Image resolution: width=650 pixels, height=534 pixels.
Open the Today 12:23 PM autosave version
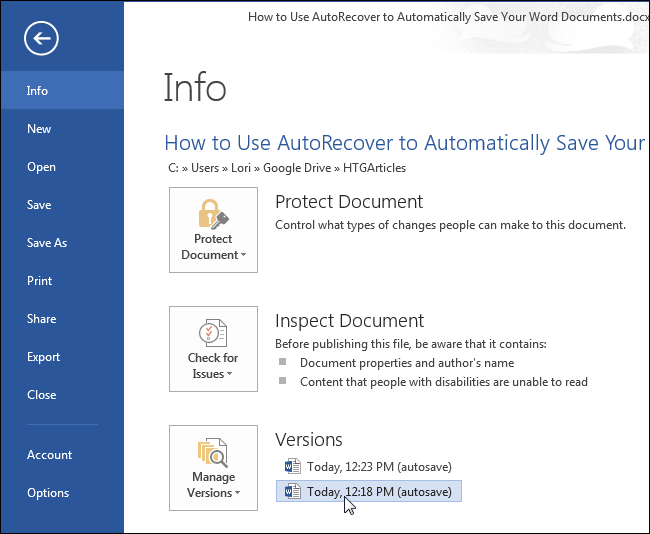tap(376, 466)
